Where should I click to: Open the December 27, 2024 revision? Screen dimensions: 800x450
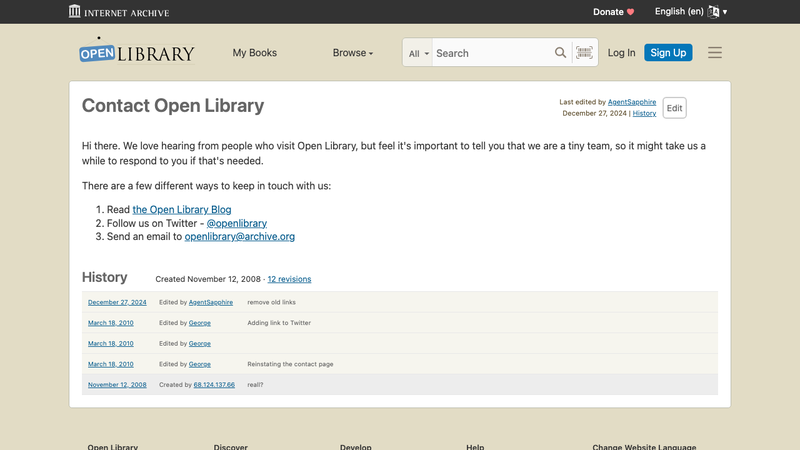tap(117, 302)
